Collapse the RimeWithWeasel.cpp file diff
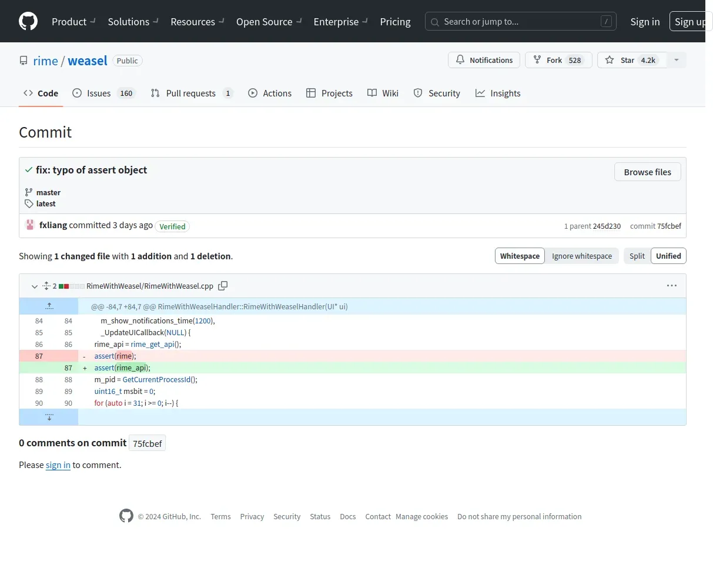Image resolution: width=713 pixels, height=588 pixels. (35, 286)
